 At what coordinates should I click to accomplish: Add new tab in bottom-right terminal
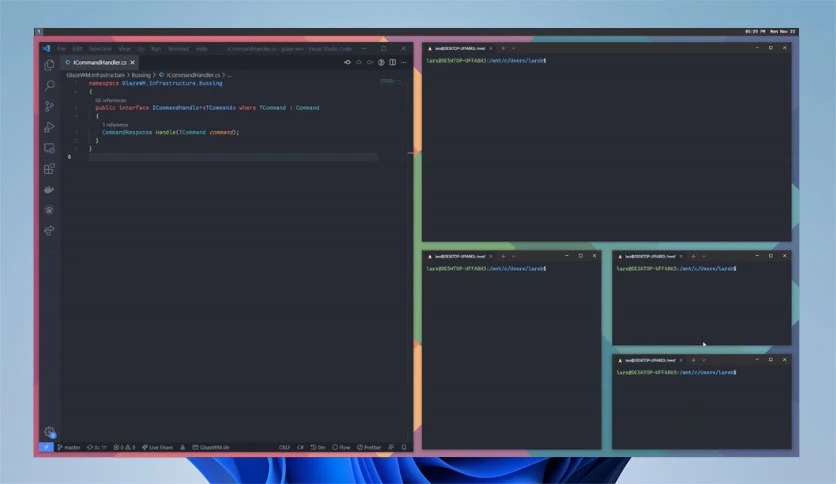[x=693, y=360]
